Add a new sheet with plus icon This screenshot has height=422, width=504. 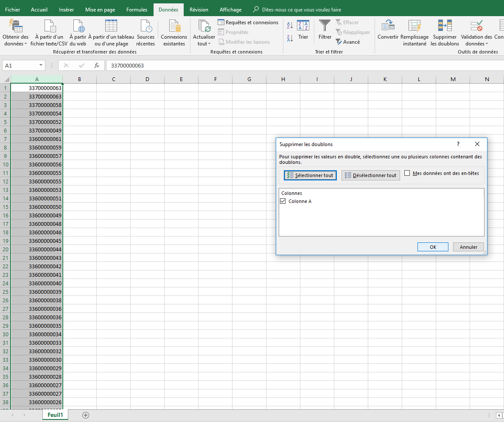click(x=86, y=415)
